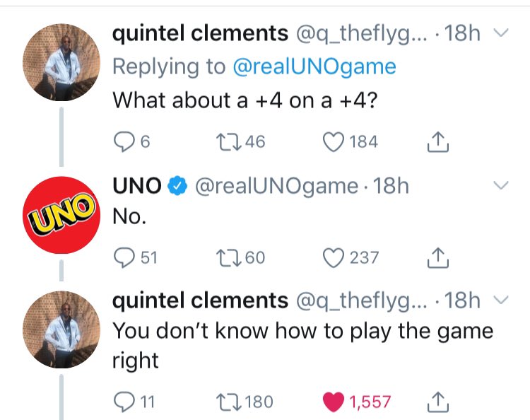Viewport: 530px width, 420px height.
Task: Like the "What about a +4" tweet
Action: 333,142
